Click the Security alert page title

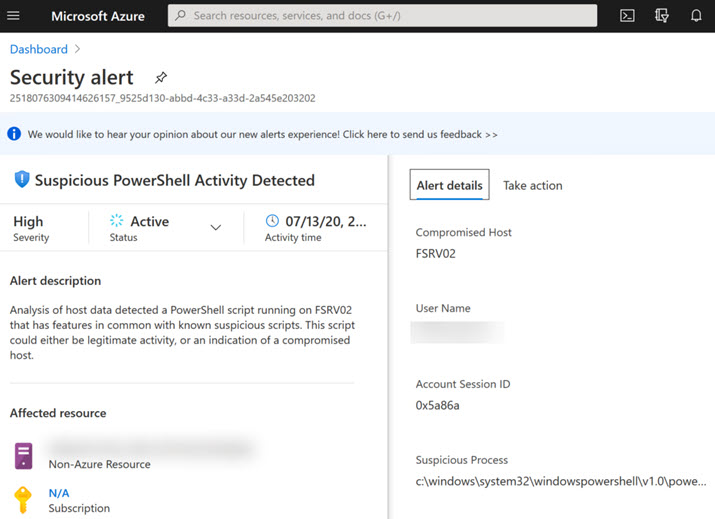coord(72,77)
